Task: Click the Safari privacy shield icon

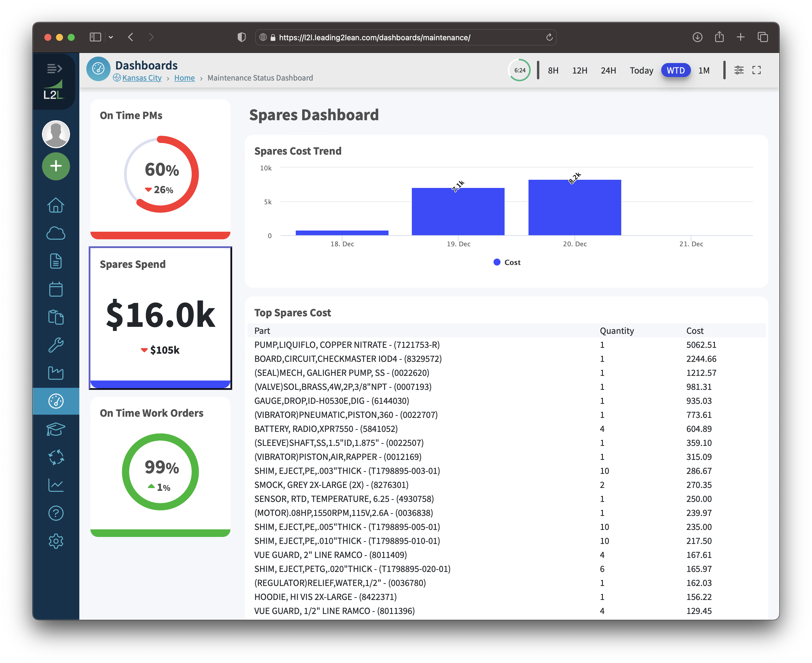Action: click(242, 37)
